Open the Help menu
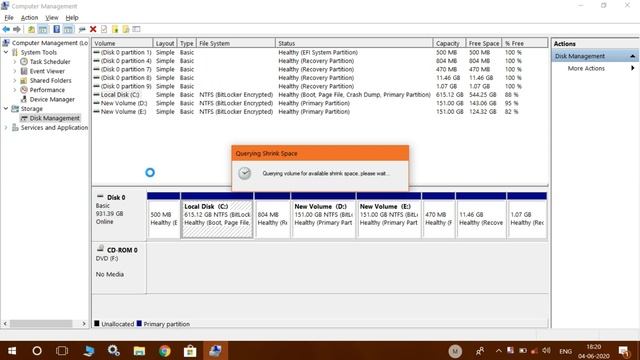The height and width of the screenshot is (360, 640). (72, 18)
